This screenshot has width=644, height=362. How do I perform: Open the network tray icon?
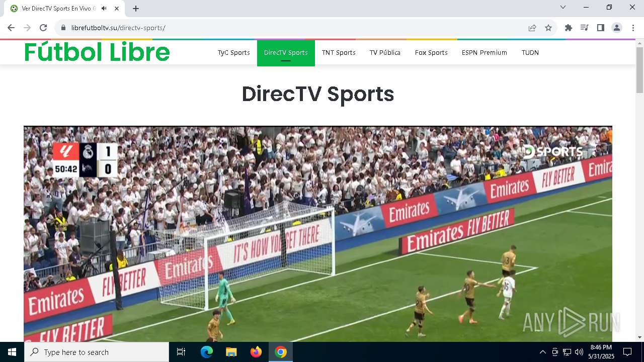point(567,352)
